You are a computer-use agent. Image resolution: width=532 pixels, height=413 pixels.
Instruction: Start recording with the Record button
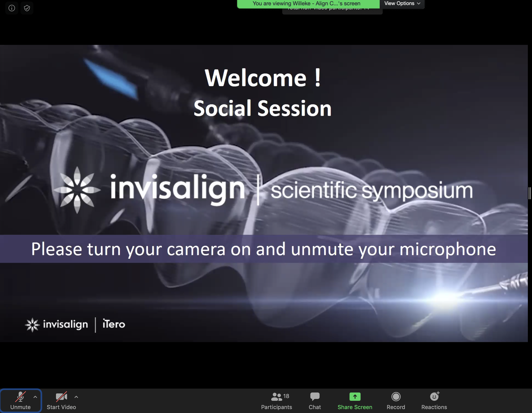point(396,401)
